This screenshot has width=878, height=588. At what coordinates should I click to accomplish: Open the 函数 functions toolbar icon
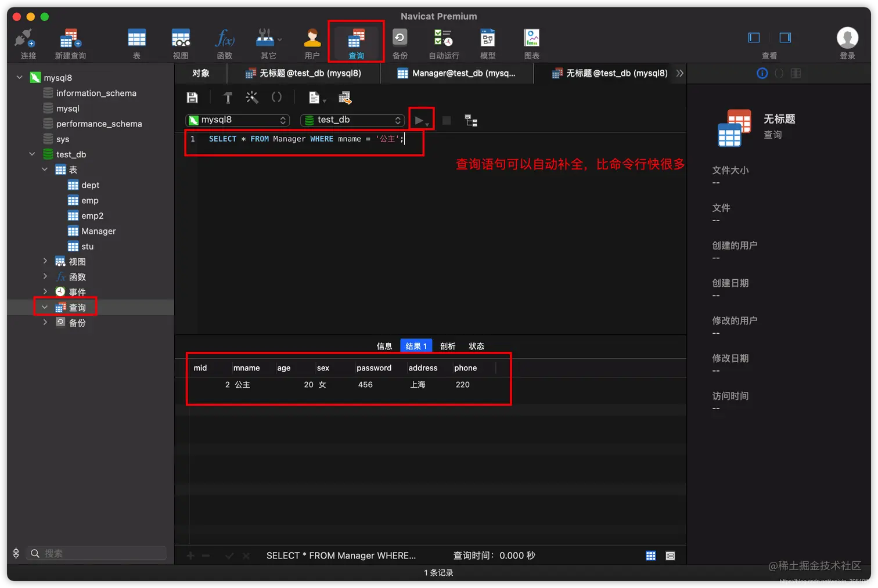click(x=225, y=44)
